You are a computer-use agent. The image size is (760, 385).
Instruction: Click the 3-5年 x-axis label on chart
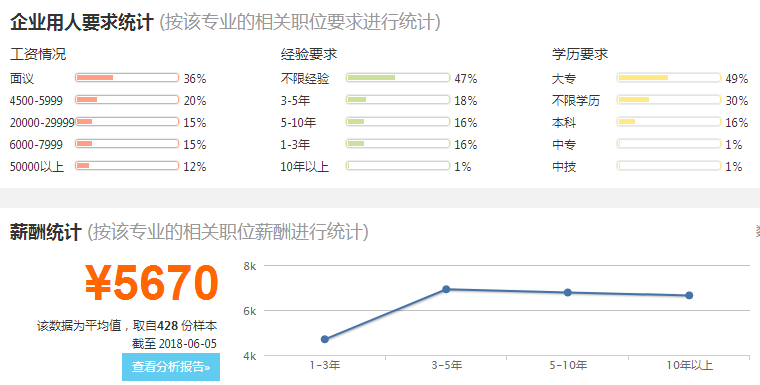click(x=446, y=365)
